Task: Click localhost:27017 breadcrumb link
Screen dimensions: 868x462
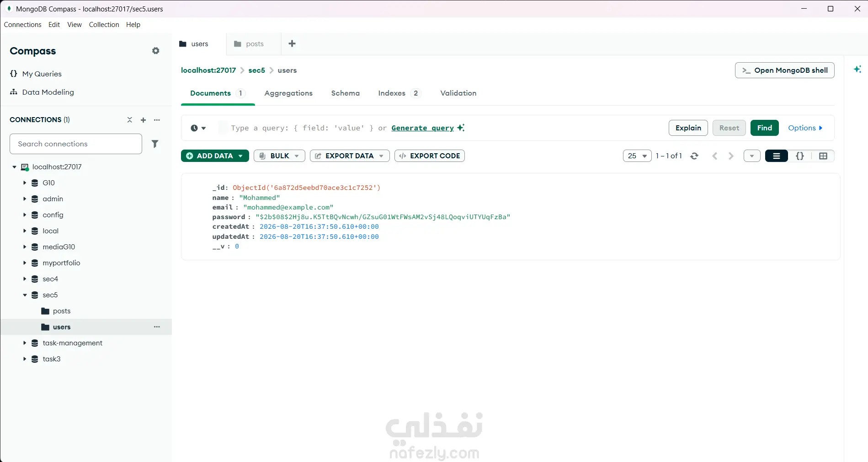Action: [x=208, y=70]
